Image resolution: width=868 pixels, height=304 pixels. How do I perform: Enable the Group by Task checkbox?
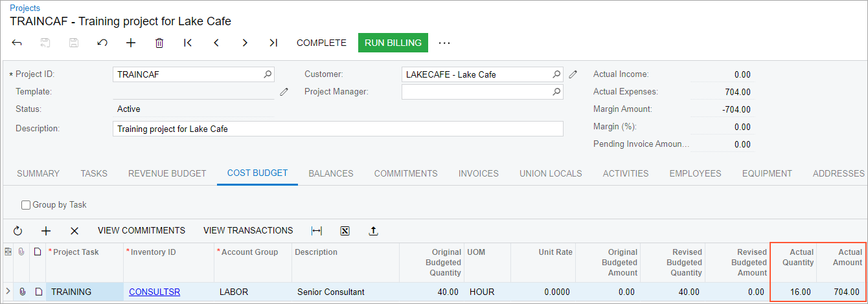coord(26,205)
